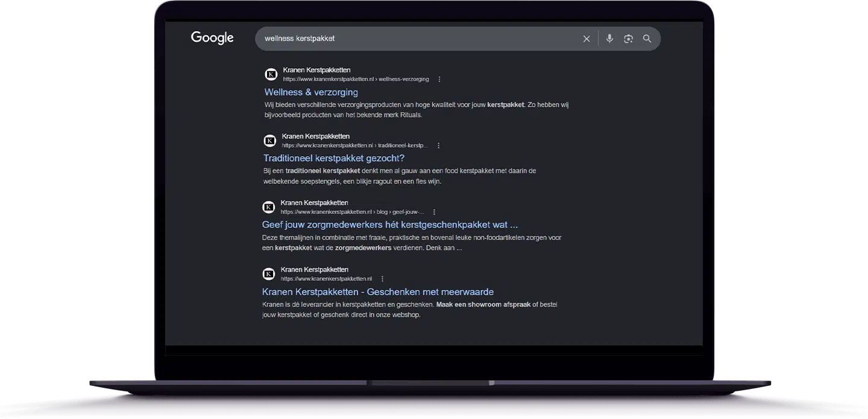Click the site name above the wellness-verzorging URL
Viewport: 868px width, 419px height.
point(316,70)
